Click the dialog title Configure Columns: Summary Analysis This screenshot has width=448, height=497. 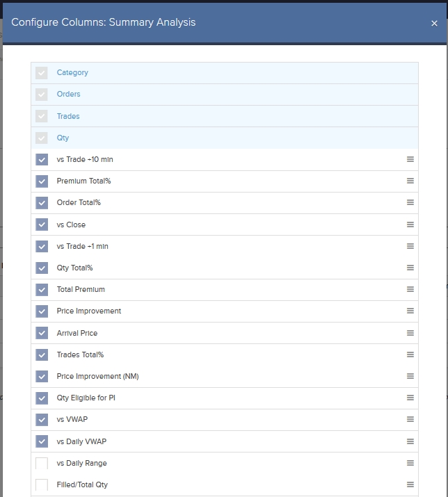pos(104,22)
